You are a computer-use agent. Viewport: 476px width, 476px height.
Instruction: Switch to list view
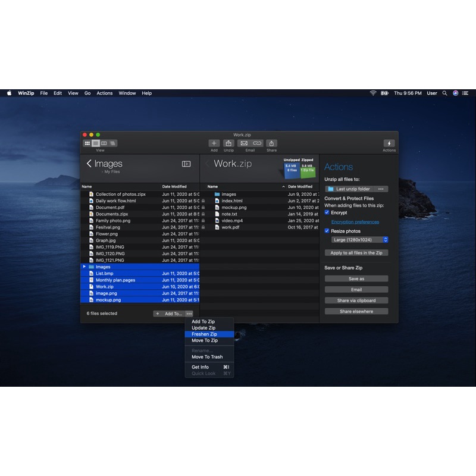[x=96, y=143]
